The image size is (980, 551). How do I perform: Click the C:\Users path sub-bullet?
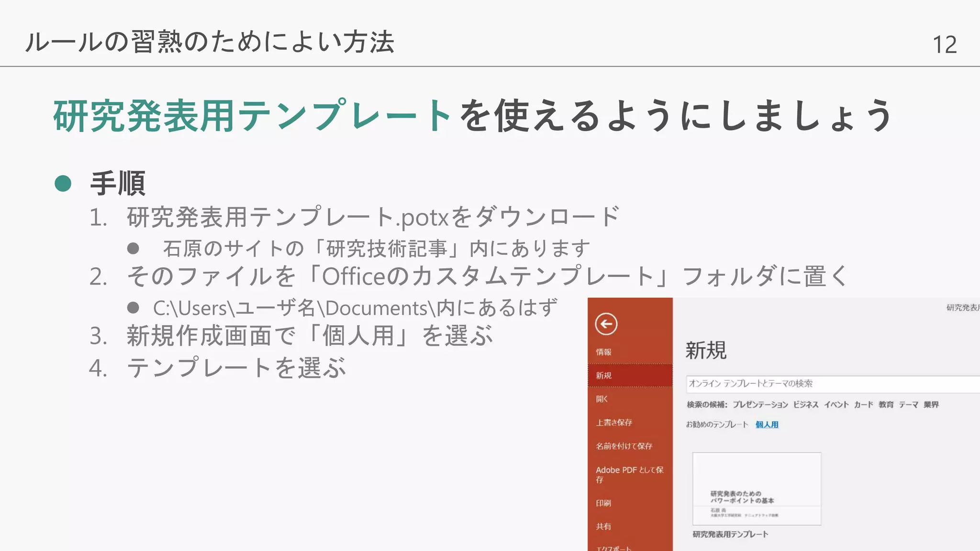coord(355,308)
